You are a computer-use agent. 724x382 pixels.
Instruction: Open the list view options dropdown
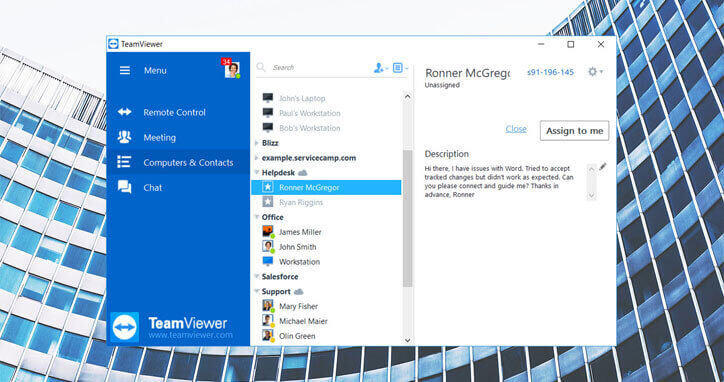point(400,68)
